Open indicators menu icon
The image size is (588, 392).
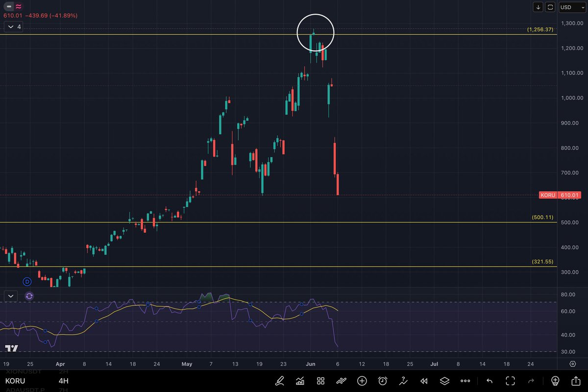click(342, 381)
